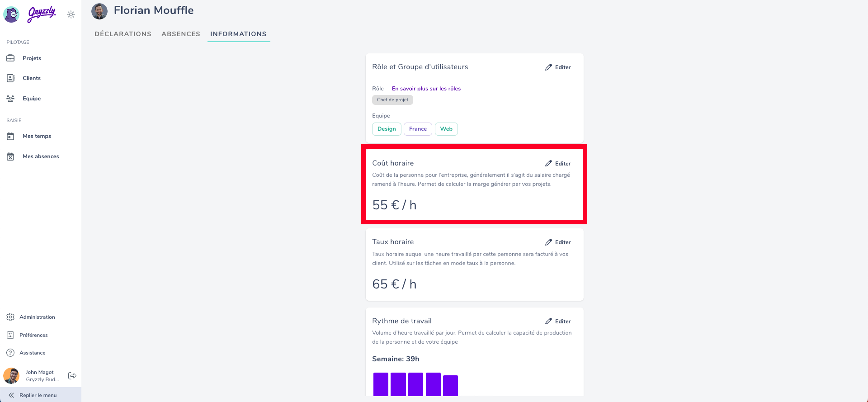Screen dimensions: 868x402
Task: Go to the Equipe page
Action: click(x=31, y=99)
